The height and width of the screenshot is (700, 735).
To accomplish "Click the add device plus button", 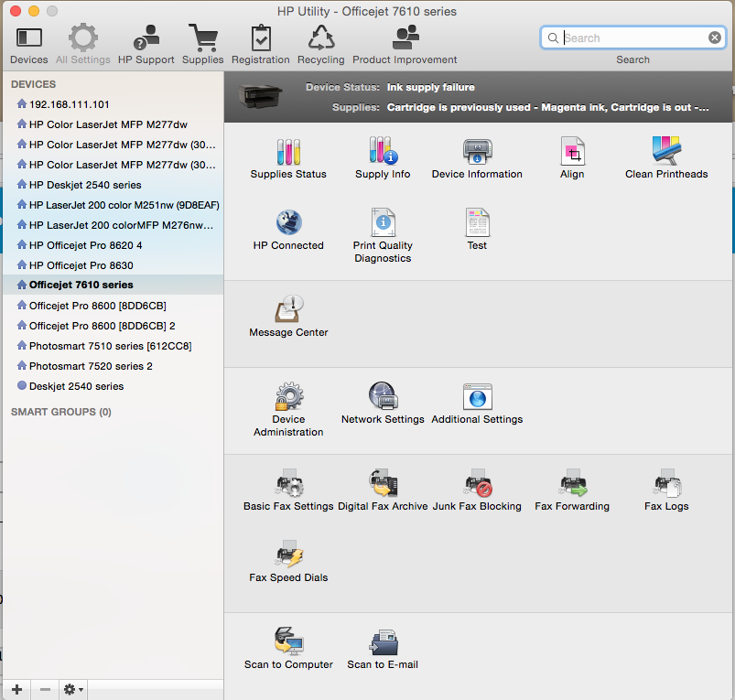I will click(16, 689).
